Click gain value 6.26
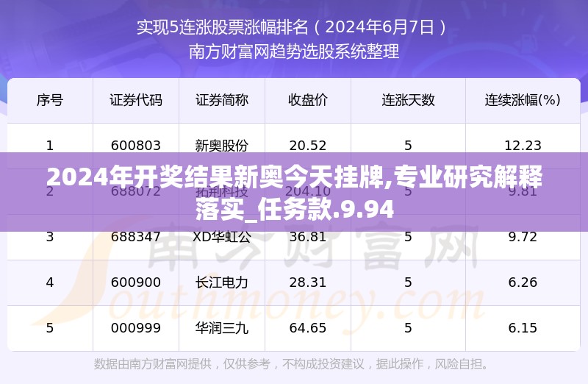The image size is (588, 384). 523,282
